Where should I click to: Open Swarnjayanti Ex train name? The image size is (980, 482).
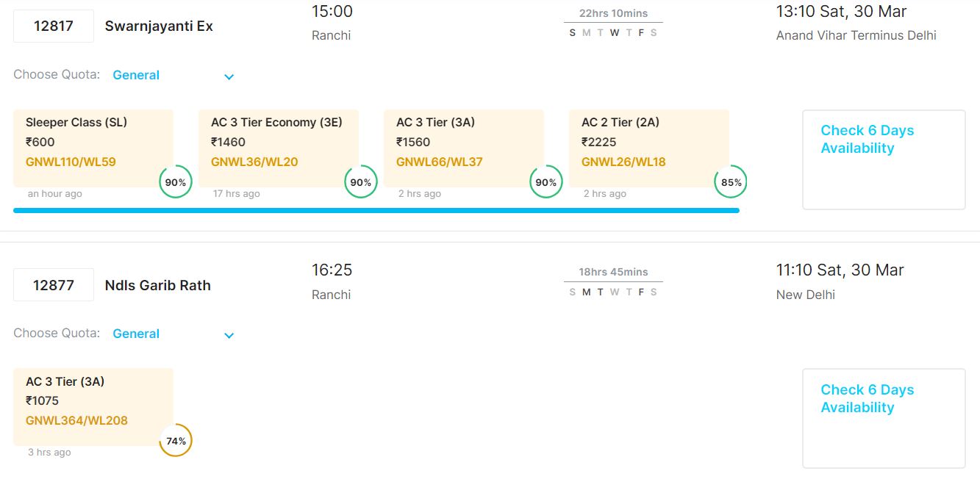159,26
